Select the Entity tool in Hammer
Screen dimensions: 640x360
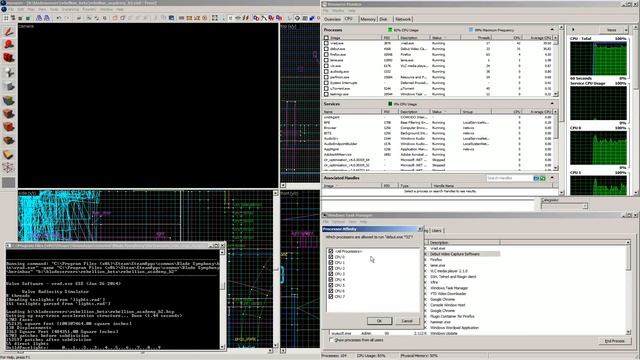point(9,72)
